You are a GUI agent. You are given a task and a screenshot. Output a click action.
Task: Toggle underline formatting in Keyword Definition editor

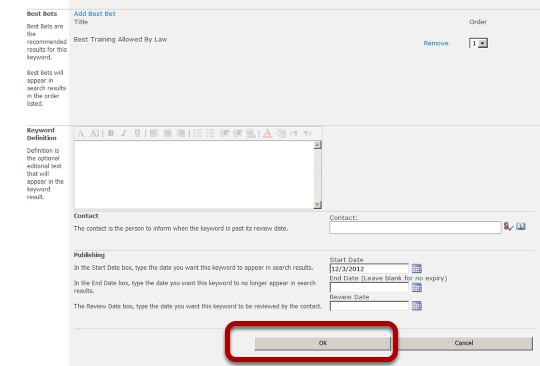coord(137,133)
